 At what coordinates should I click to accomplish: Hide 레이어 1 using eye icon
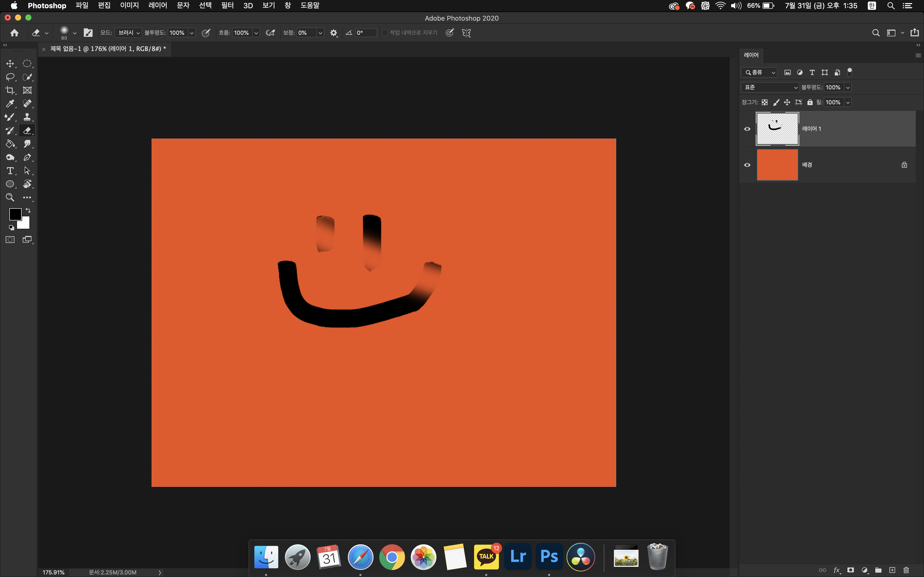click(x=747, y=129)
